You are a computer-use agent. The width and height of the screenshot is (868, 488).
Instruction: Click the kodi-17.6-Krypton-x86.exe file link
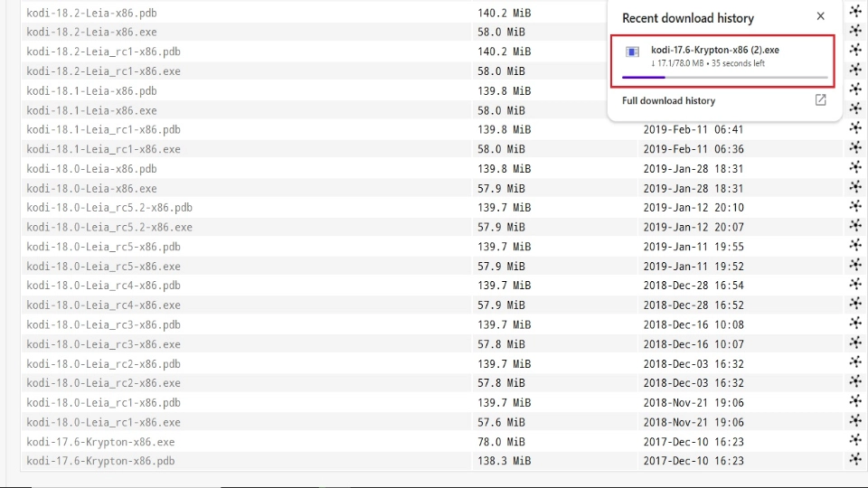coord(100,442)
